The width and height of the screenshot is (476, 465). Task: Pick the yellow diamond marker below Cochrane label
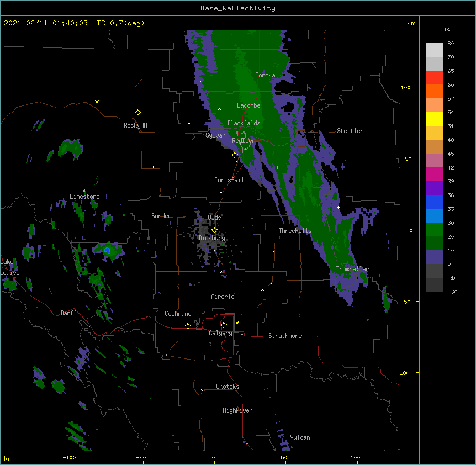coord(188,326)
